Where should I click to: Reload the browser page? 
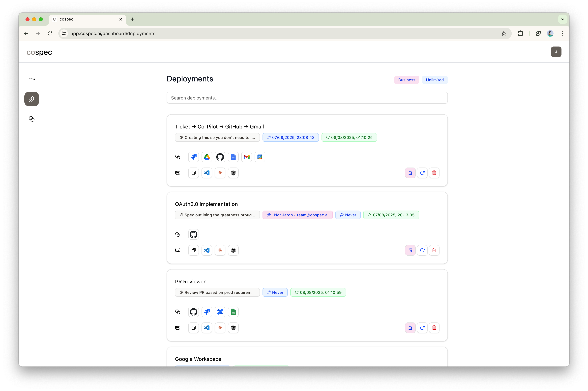50,33
